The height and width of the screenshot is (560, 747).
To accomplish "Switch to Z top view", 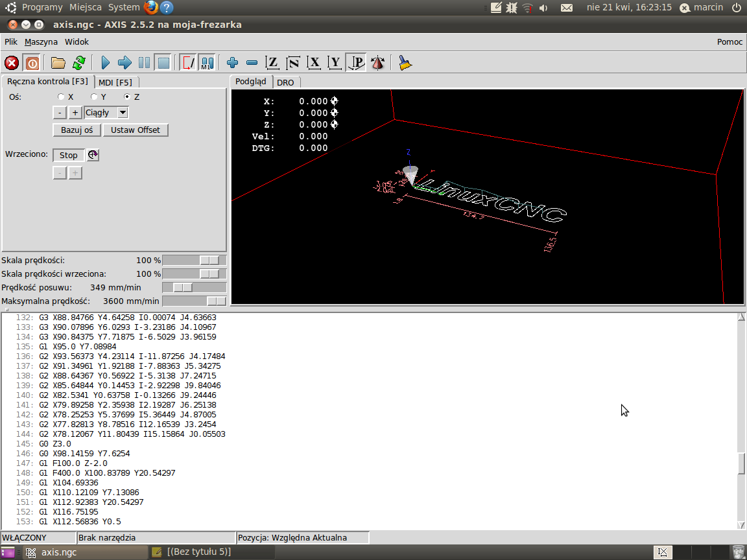I will pyautogui.click(x=272, y=63).
